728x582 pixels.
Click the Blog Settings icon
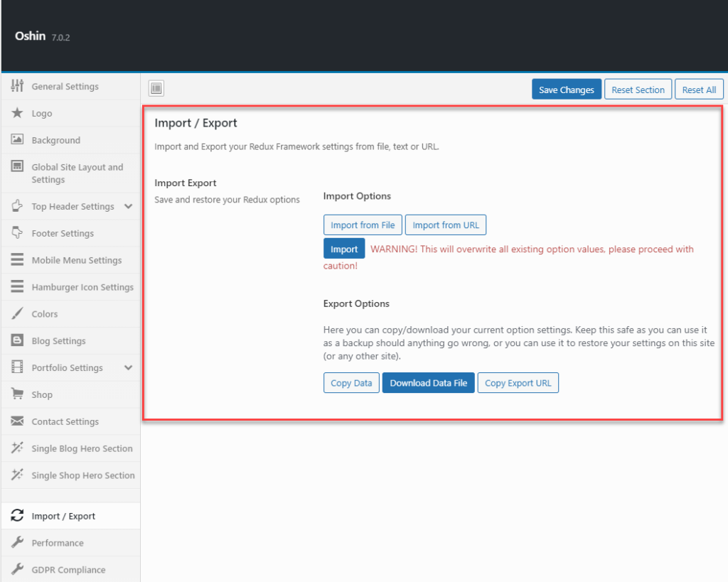click(x=17, y=340)
